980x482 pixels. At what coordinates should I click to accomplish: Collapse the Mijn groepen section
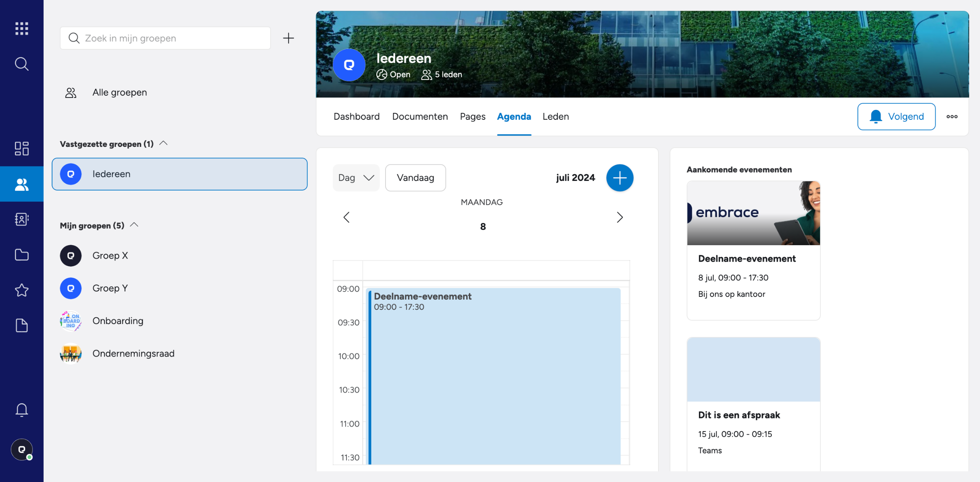point(134,225)
